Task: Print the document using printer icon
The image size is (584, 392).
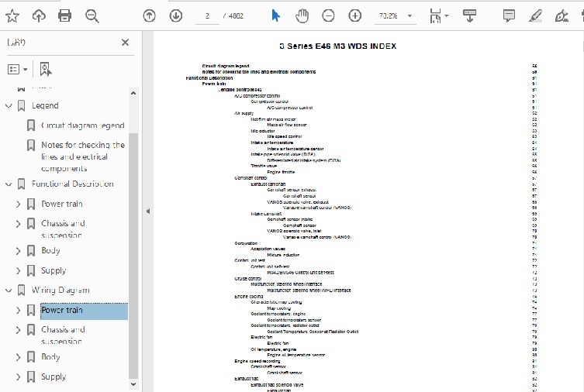Action: click(x=65, y=16)
